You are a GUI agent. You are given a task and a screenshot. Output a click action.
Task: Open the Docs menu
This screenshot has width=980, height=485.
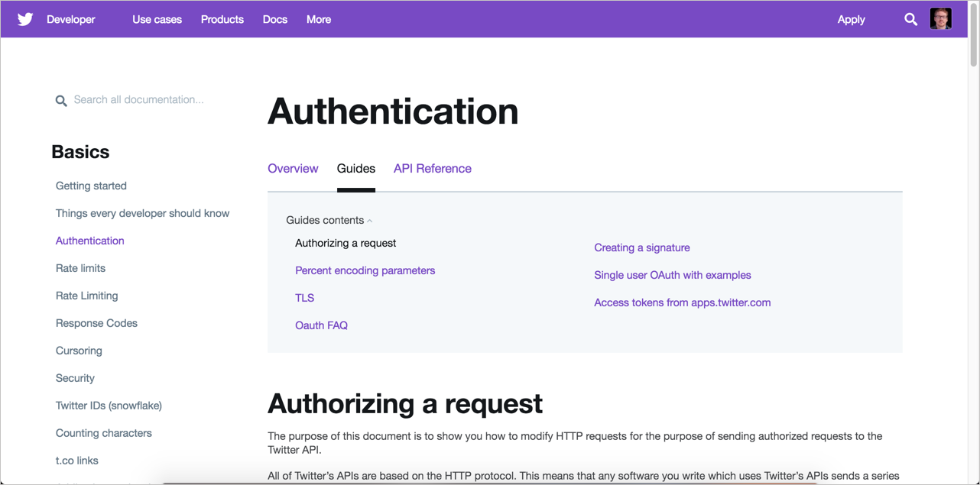[274, 19]
